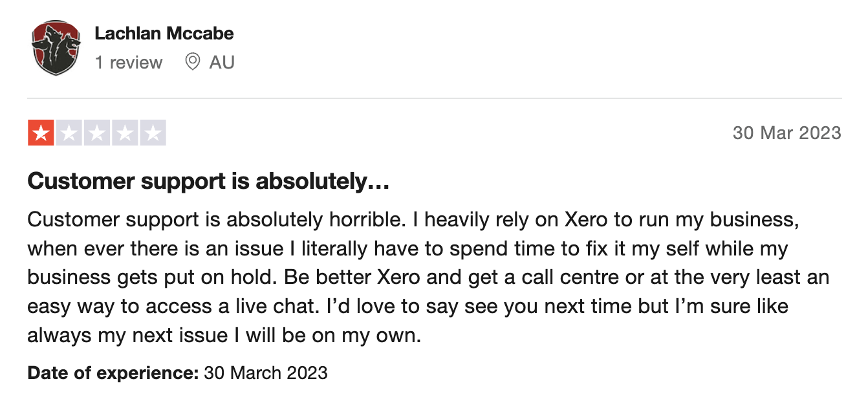The width and height of the screenshot is (868, 401).
Task: Click the fifth grey rating star
Action: point(153,133)
